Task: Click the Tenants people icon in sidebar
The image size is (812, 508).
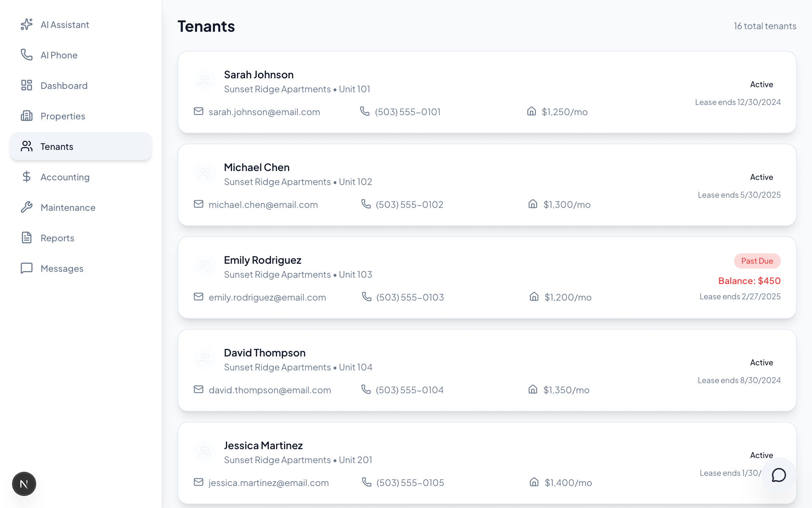Action: (27, 146)
